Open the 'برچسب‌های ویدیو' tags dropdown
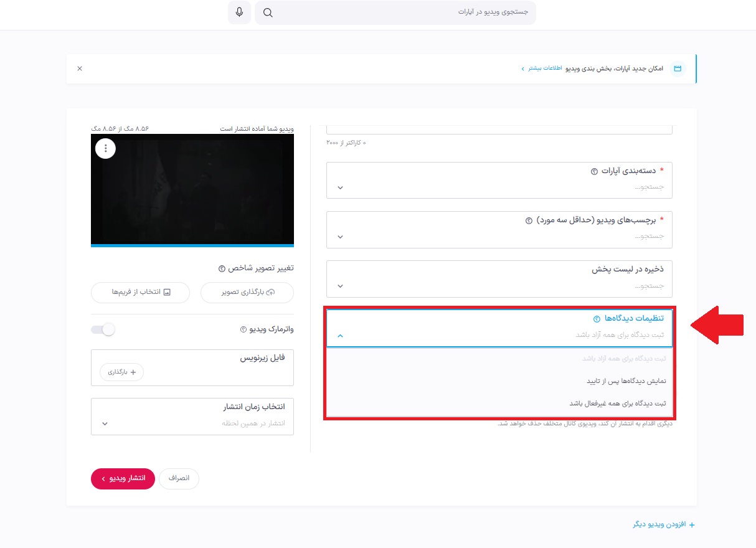The width and height of the screenshot is (756, 548). point(499,229)
